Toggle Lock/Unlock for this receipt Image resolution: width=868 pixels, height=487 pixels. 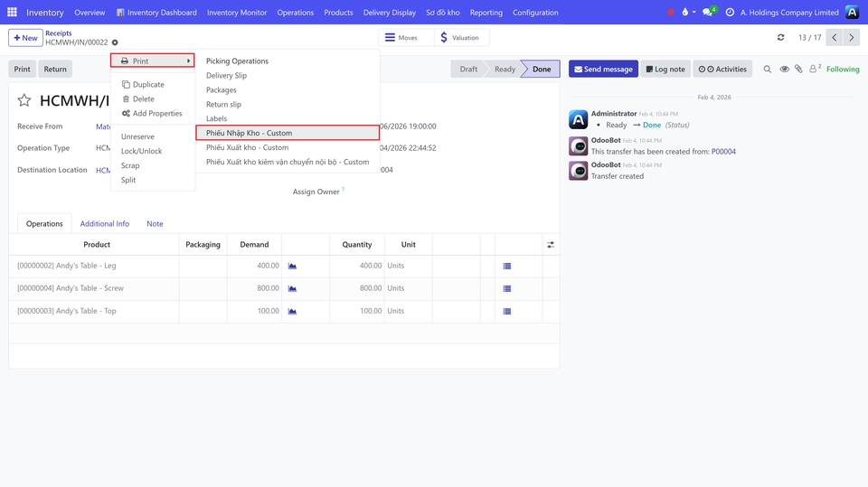(142, 151)
